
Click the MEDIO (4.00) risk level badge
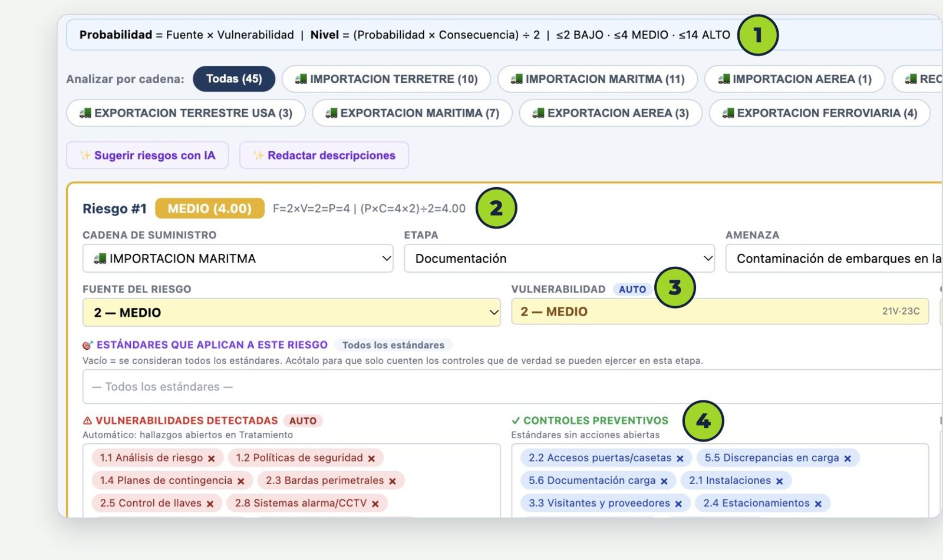click(x=209, y=208)
